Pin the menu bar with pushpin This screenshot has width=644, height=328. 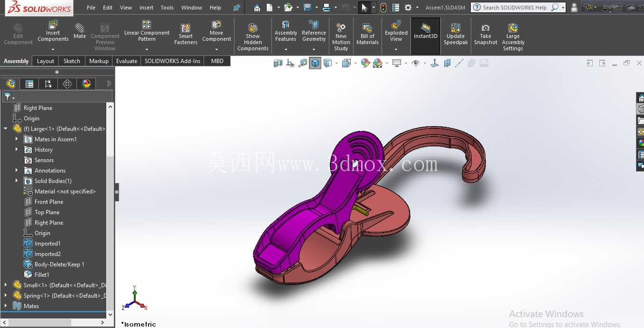click(x=236, y=8)
